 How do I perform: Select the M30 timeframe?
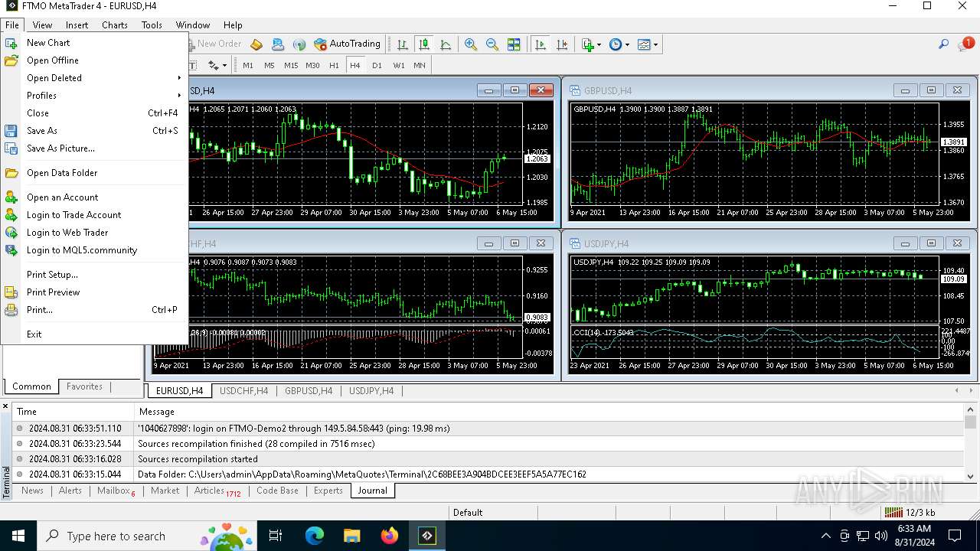(312, 66)
